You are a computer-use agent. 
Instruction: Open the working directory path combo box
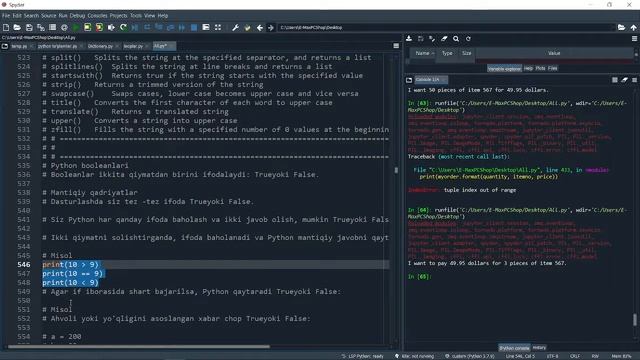pyautogui.click(x=446, y=27)
